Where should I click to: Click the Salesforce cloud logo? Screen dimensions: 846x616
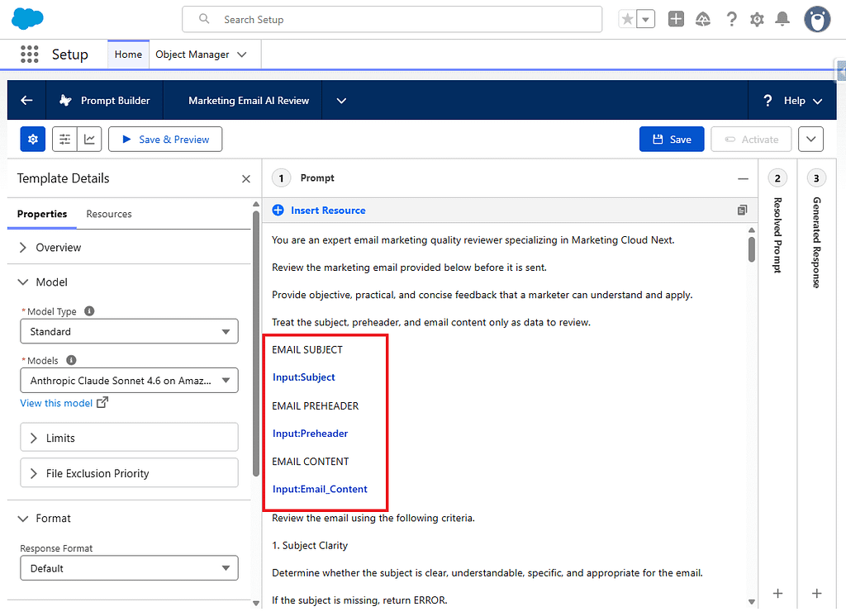pyautogui.click(x=27, y=19)
